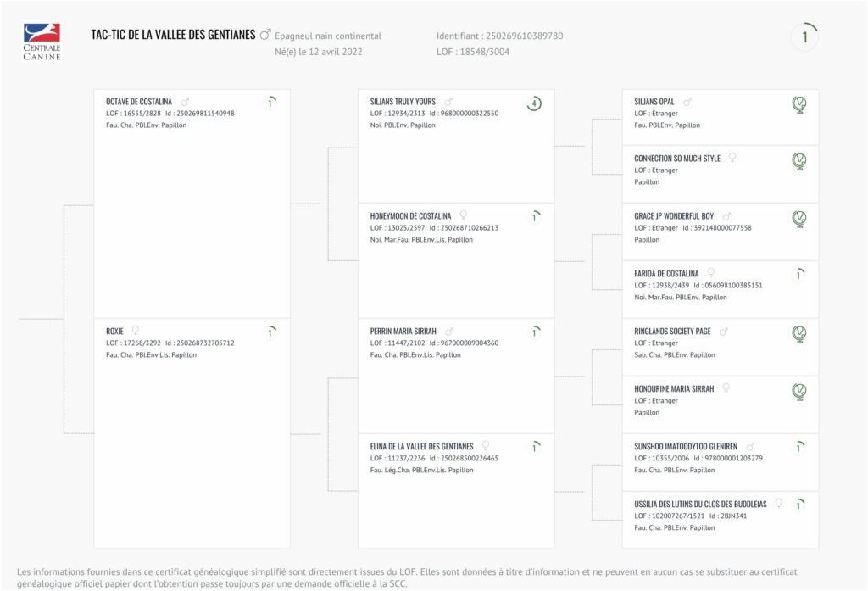Viewport: 868px width, 591px height.
Task: Click male symbol next to Tac-Tic title
Action: tap(265, 35)
